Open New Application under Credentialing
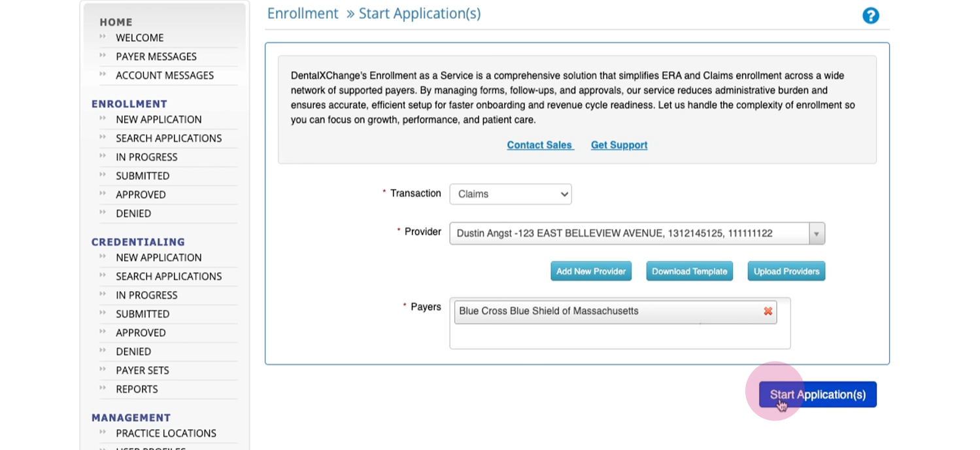The image size is (980, 450). (159, 258)
